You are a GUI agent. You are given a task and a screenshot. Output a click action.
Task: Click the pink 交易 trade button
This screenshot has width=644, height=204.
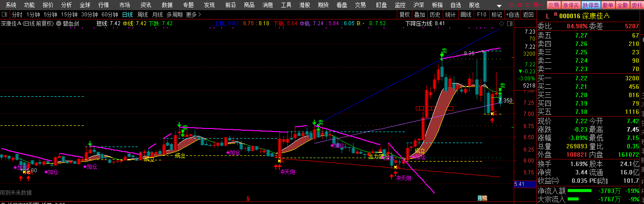click(554, 5)
